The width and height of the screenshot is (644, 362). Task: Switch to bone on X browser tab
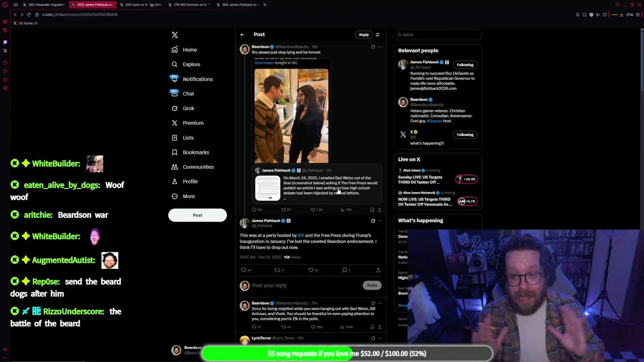coord(140,5)
